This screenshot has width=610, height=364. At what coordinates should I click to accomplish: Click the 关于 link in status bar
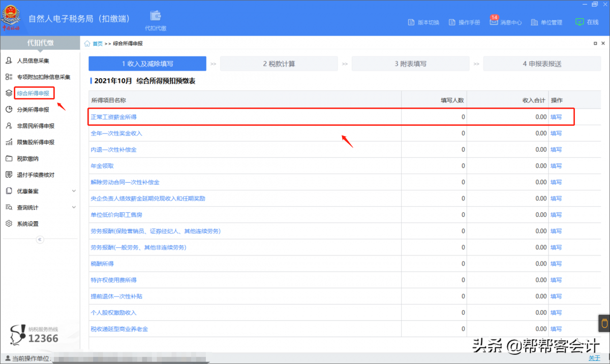coord(594,358)
